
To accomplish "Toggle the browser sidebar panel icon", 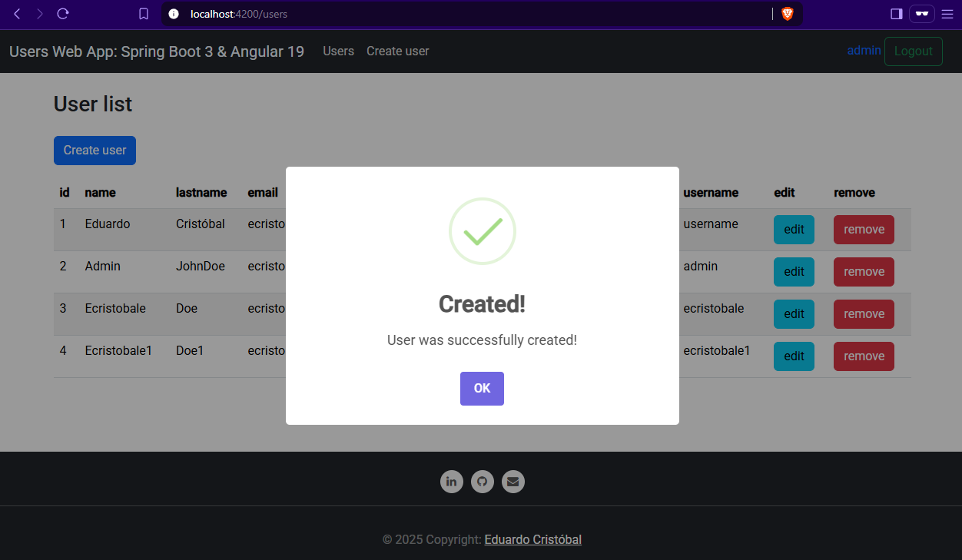I will pyautogui.click(x=896, y=14).
